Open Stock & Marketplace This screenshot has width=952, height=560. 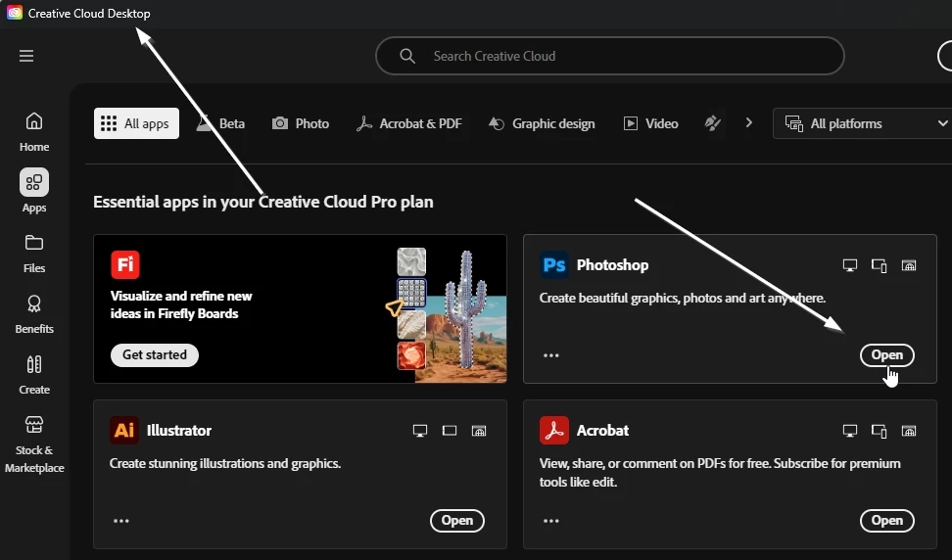[x=34, y=444]
